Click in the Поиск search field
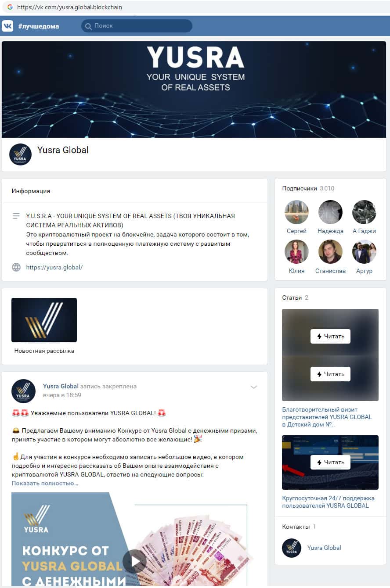The width and height of the screenshot is (390, 588). tap(137, 26)
